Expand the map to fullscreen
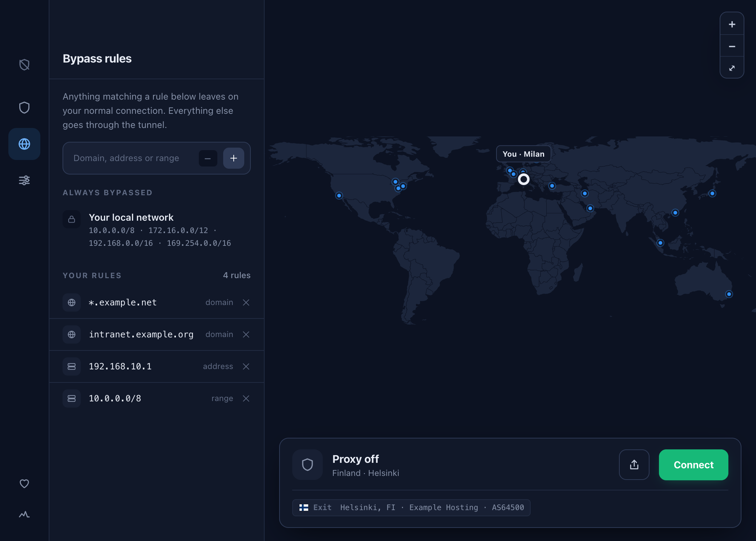This screenshot has width=756, height=541. 732,68
